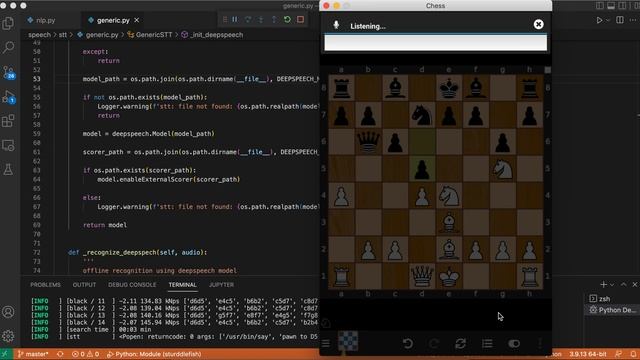Select the 3.9.13 64-bit interpreter status
The width and height of the screenshot is (640, 360).
point(588,354)
